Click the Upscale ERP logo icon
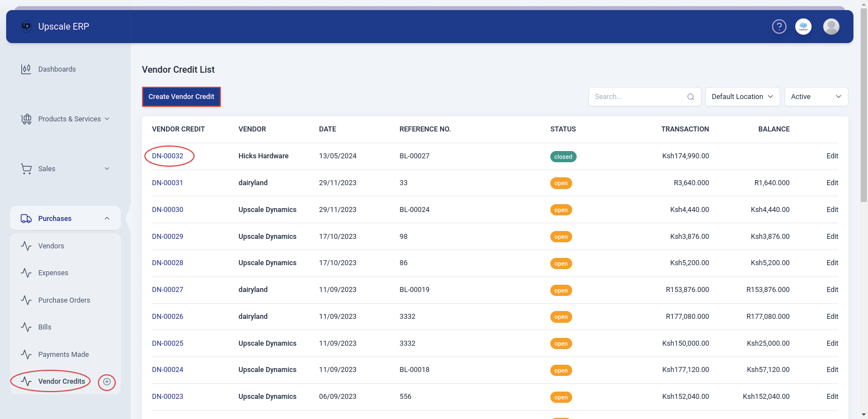Viewport: 868px width, 419px height. 26,26
